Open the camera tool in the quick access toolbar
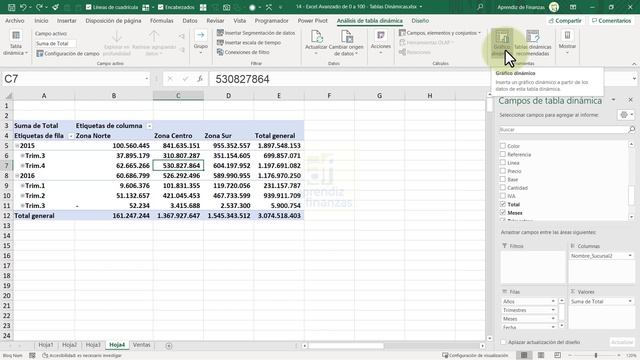This screenshot has height=360, width=640. pos(227,7)
